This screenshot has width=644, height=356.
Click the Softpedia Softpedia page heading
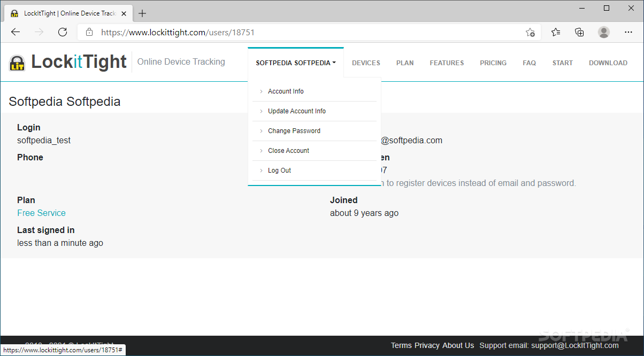click(x=65, y=102)
